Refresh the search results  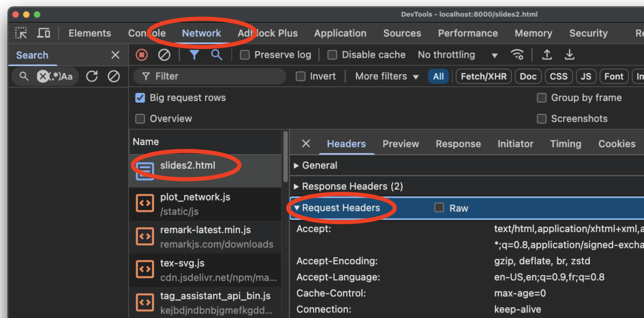point(92,76)
